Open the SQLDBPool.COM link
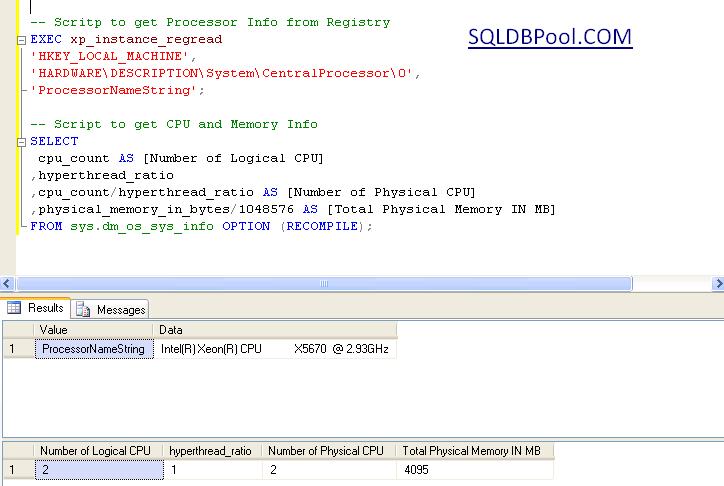This screenshot has height=486, width=724. click(549, 38)
